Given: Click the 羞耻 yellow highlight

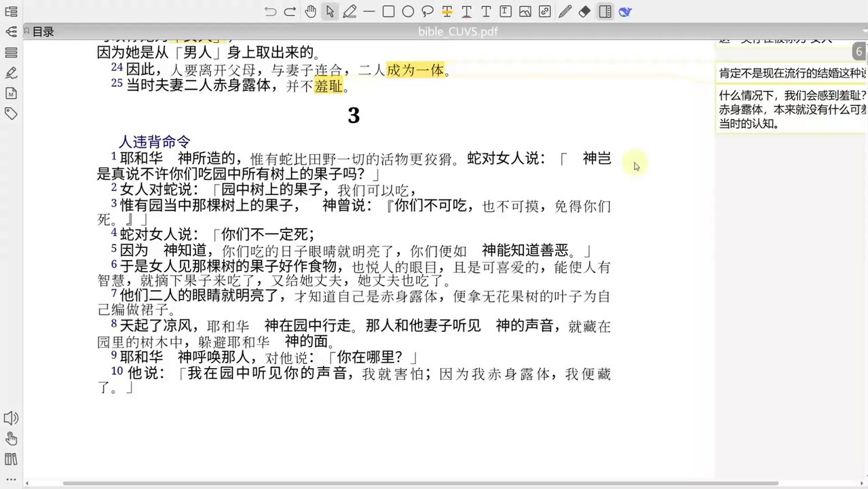Looking at the screenshot, I should (328, 86).
